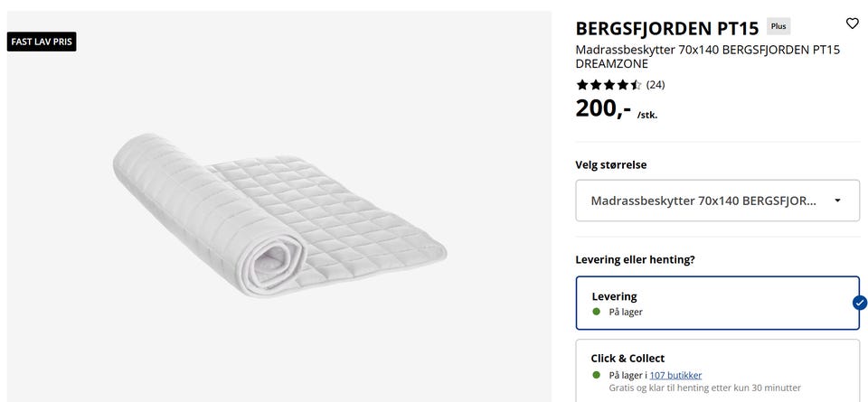The height and width of the screenshot is (402, 868).
Task: Click the Velg størrelse label
Action: [x=611, y=164]
